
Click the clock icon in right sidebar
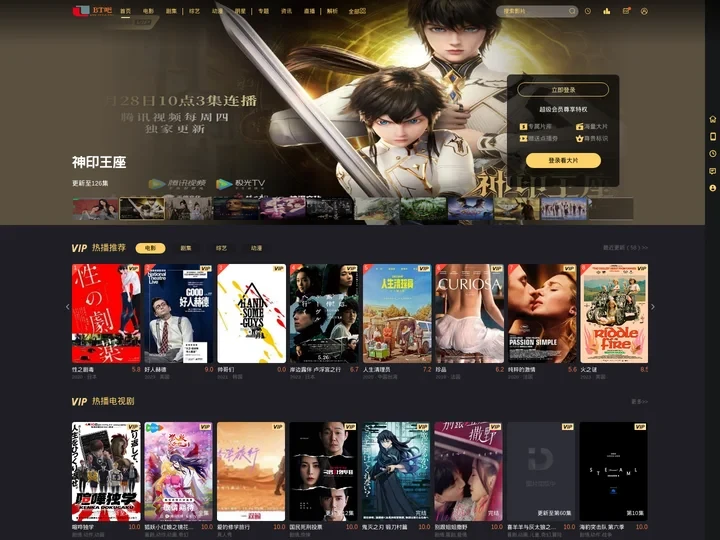[713, 154]
